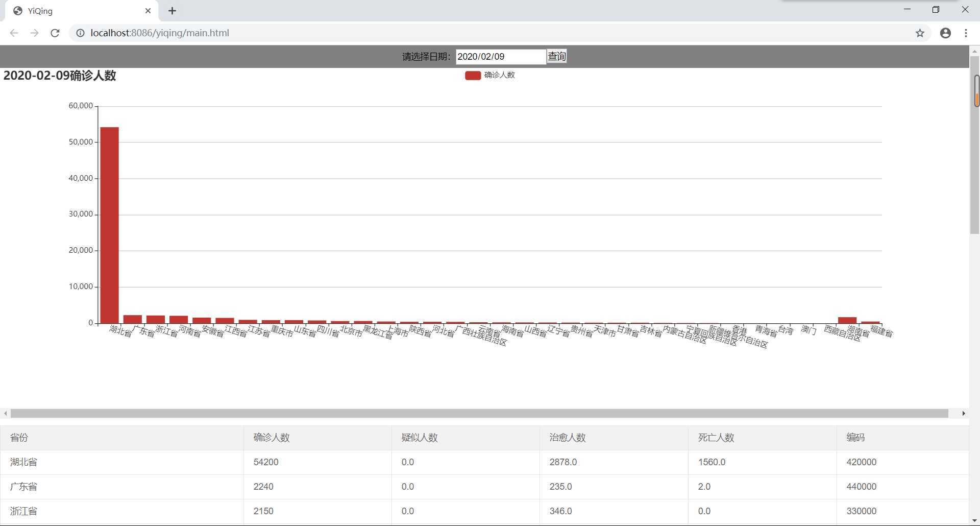This screenshot has width=980, height=526.
Task: Click the 30,000 y-axis label
Action: (81, 214)
